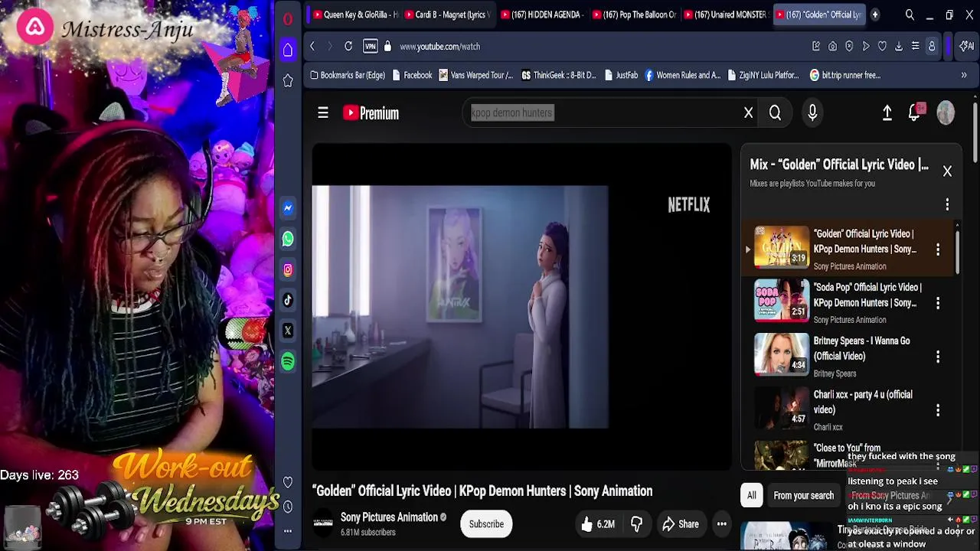Share the Golden lyric video

[681, 524]
